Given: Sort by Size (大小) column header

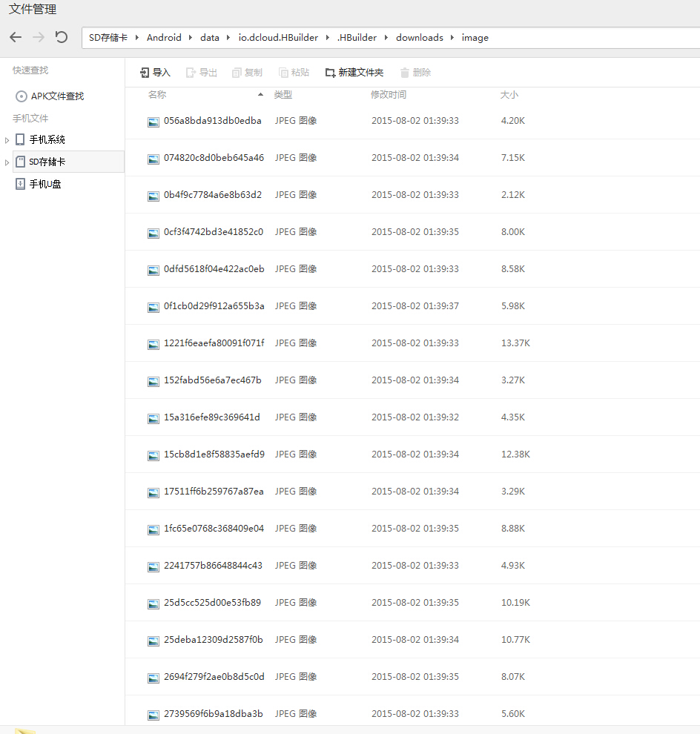Looking at the screenshot, I should pyautogui.click(x=509, y=95).
